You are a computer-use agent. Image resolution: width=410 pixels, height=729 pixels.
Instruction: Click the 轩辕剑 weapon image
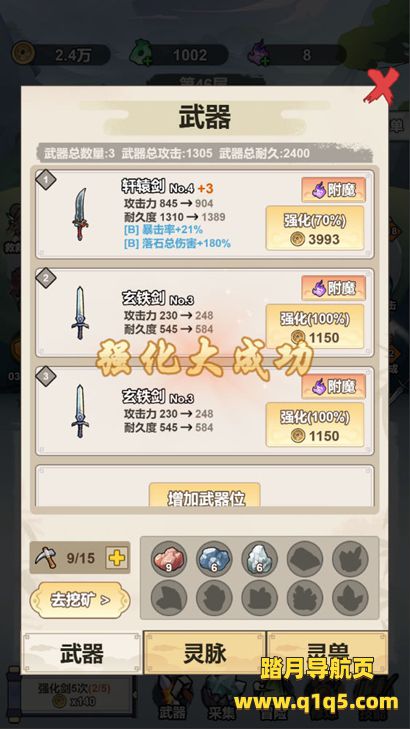point(80,214)
